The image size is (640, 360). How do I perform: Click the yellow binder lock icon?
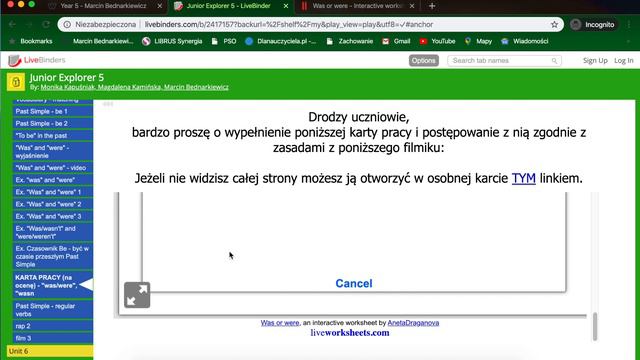pos(16,82)
